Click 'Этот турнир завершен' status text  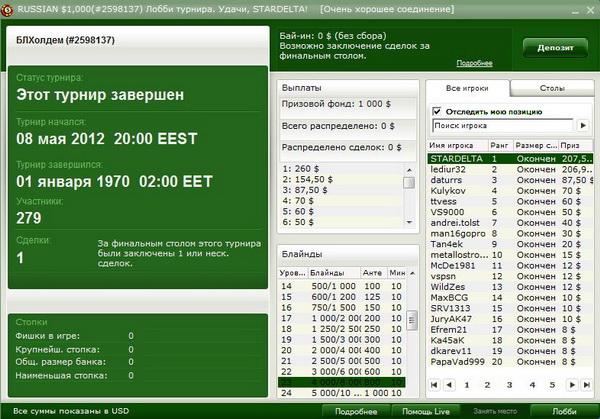100,95
